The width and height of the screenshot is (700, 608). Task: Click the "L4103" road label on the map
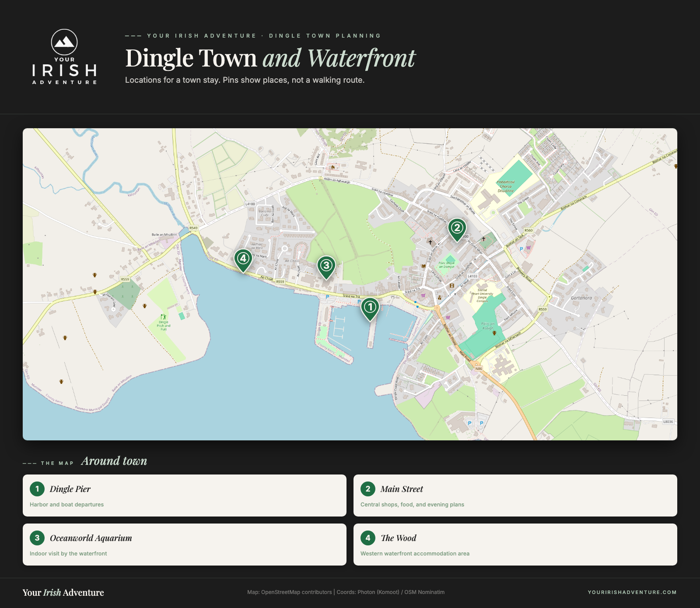(472, 276)
